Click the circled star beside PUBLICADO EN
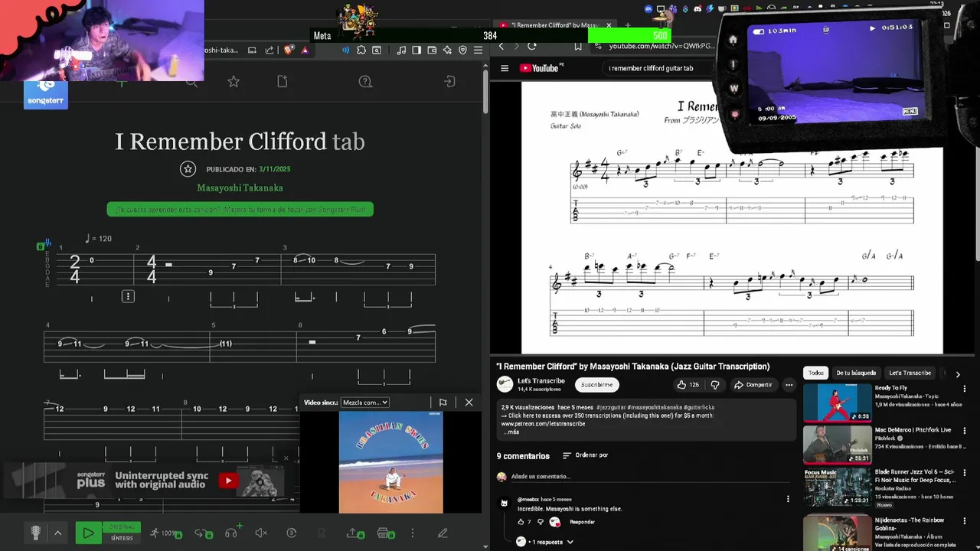The height and width of the screenshot is (551, 980). (188, 169)
